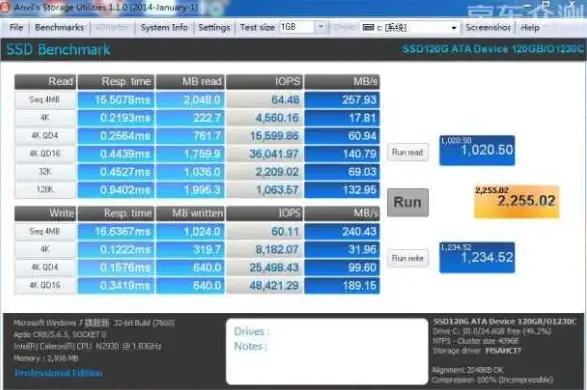Click the Run read button
Screen dimensions: 587x390
tap(408, 152)
